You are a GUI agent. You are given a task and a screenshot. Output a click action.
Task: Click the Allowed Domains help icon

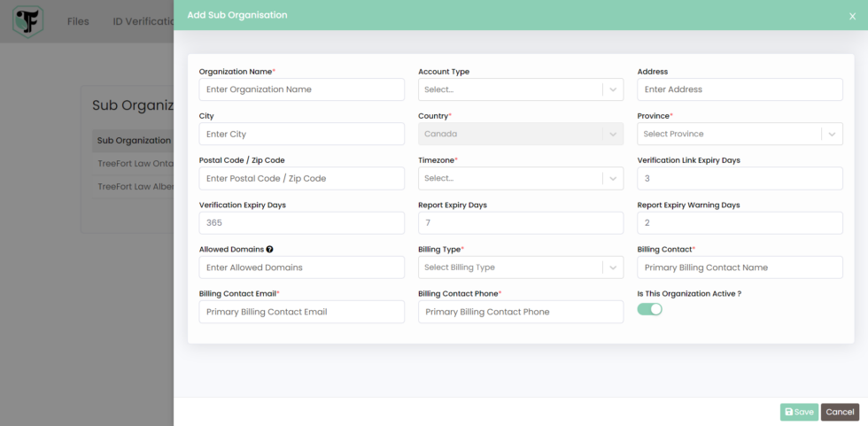tap(269, 250)
